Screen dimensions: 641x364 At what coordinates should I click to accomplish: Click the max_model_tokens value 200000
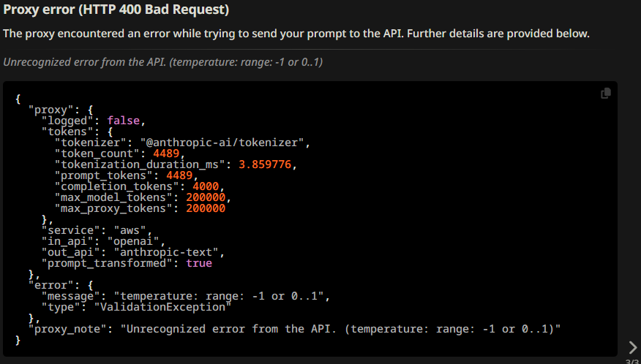click(x=206, y=197)
